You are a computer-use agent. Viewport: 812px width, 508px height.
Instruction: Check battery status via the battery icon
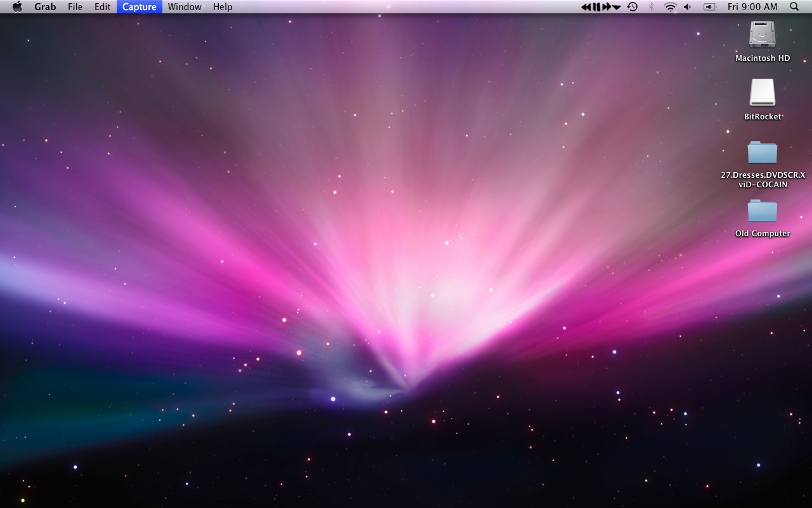(x=709, y=7)
